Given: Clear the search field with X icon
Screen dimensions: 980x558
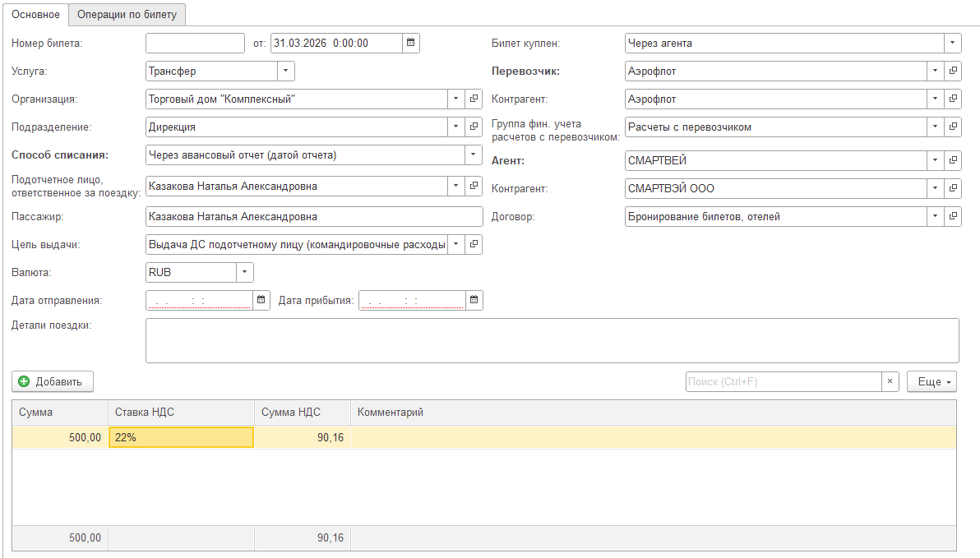Looking at the screenshot, I should pyautogui.click(x=890, y=382).
